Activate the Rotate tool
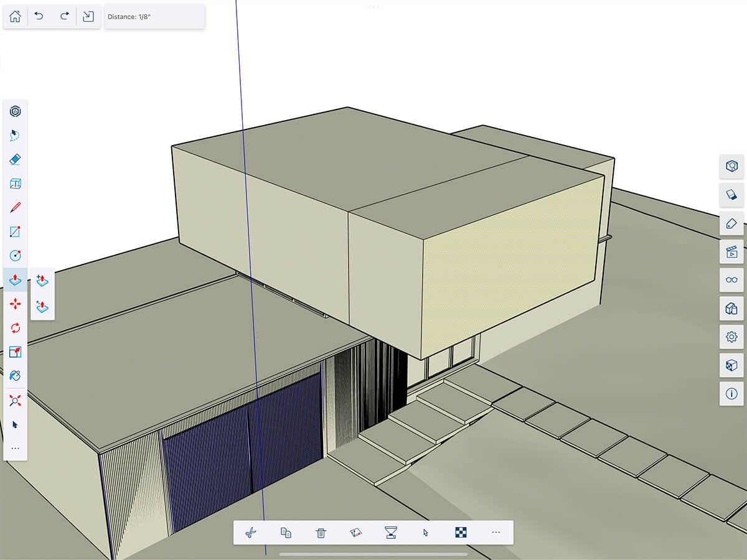Viewport: 747px width, 560px height. pos(15,329)
